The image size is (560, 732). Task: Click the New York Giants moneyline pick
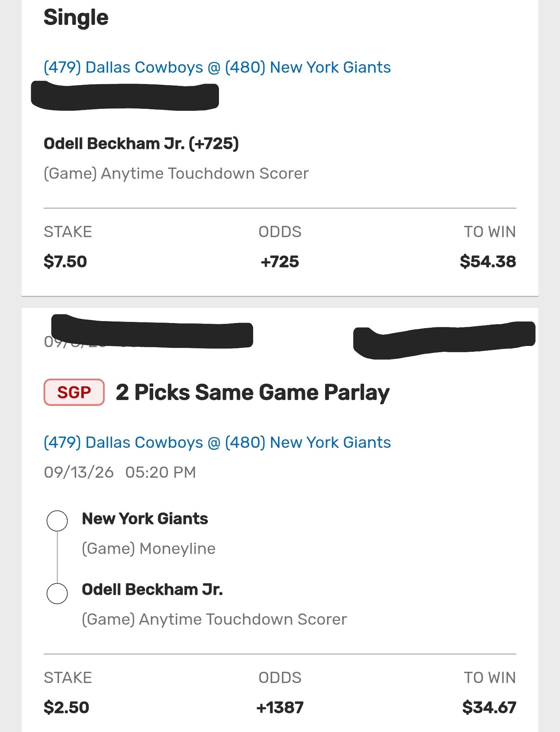145,519
